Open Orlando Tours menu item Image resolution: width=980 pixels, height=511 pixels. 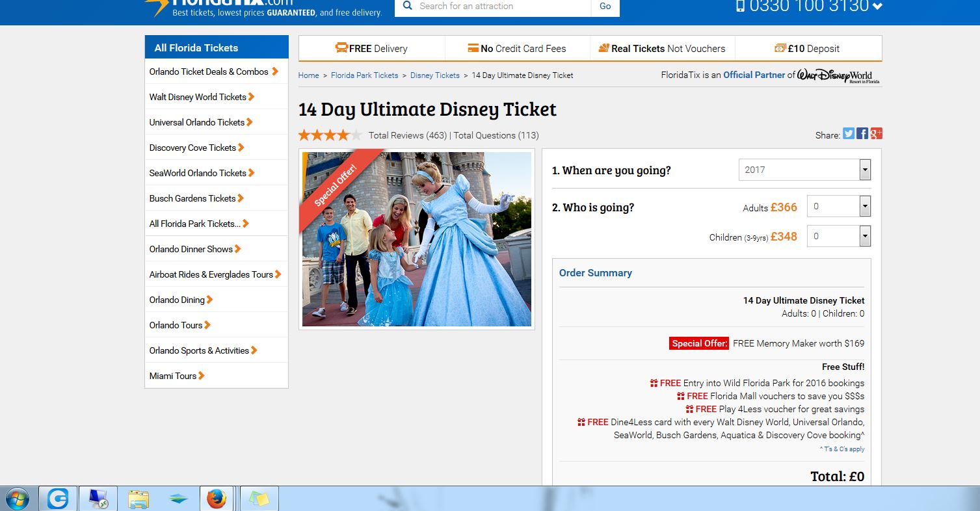(x=217, y=325)
